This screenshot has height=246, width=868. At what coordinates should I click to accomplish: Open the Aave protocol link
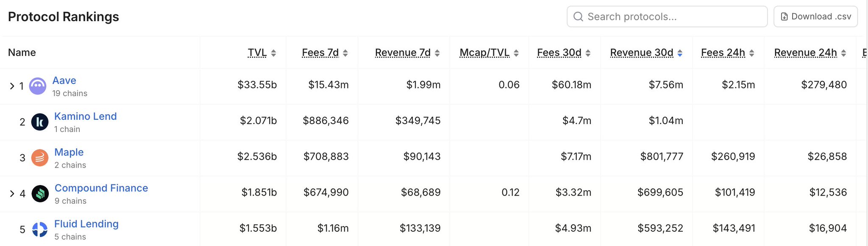64,80
